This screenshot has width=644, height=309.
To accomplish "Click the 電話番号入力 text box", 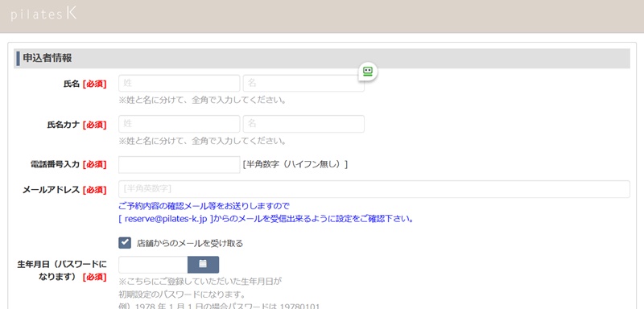I will coord(179,164).
